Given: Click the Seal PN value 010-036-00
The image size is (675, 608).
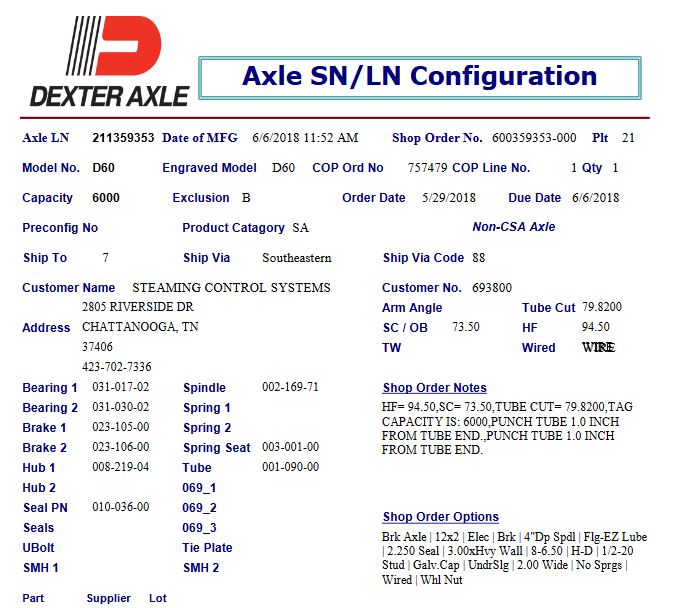Looking at the screenshot, I should [x=121, y=507].
